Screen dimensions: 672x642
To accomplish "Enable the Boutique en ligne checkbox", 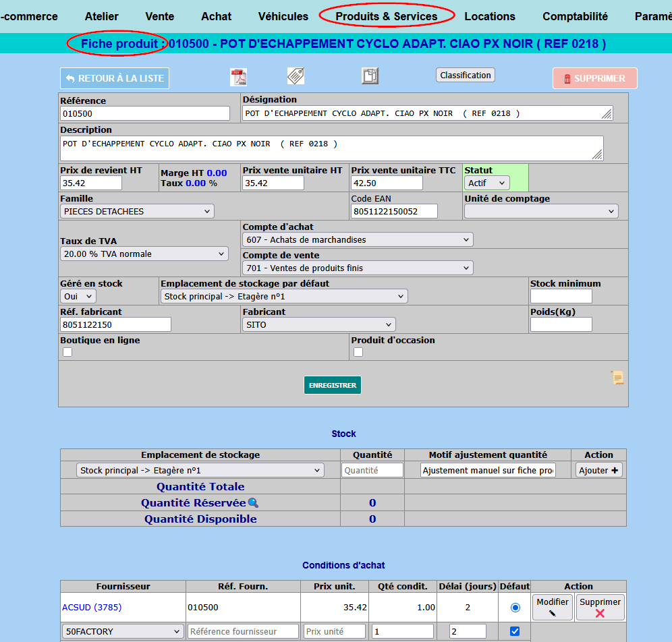I will [67, 352].
